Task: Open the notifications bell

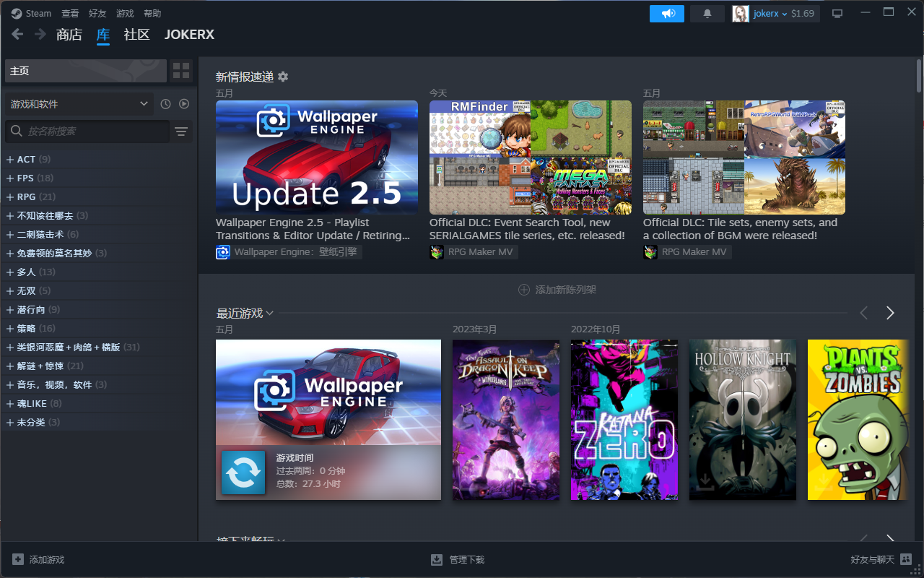Action: (707, 13)
